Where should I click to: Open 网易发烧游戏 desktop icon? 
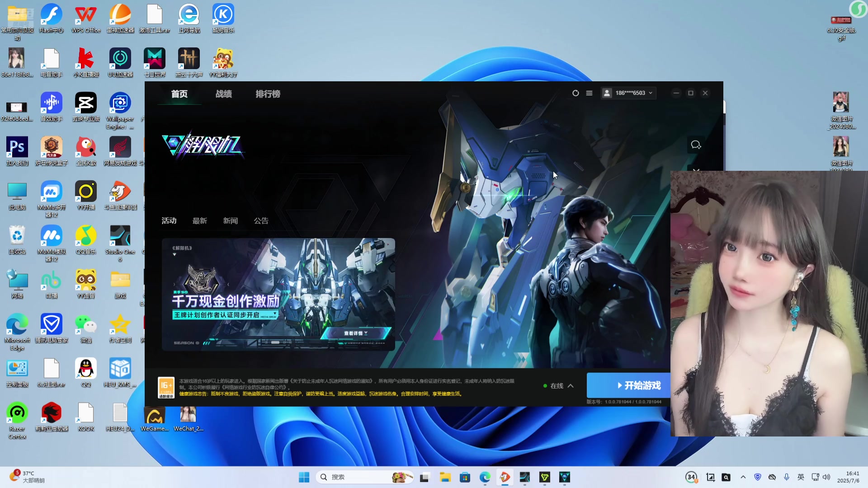pos(120,152)
